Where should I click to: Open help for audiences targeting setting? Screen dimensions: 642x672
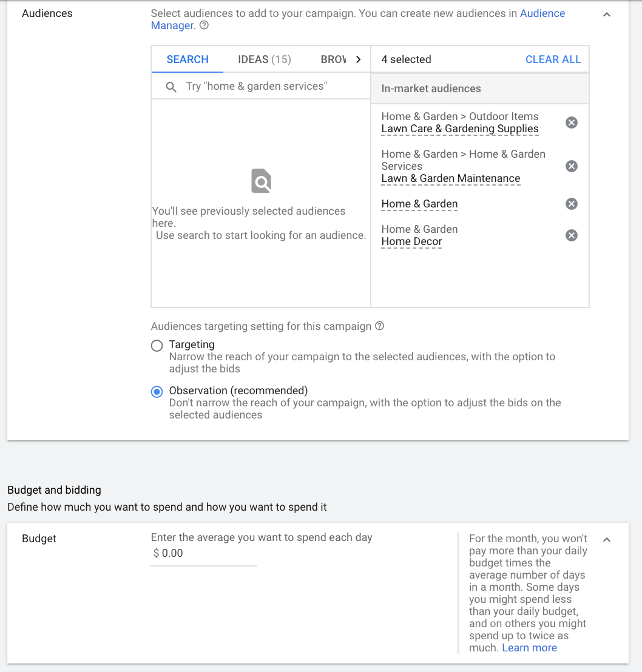[x=379, y=326]
